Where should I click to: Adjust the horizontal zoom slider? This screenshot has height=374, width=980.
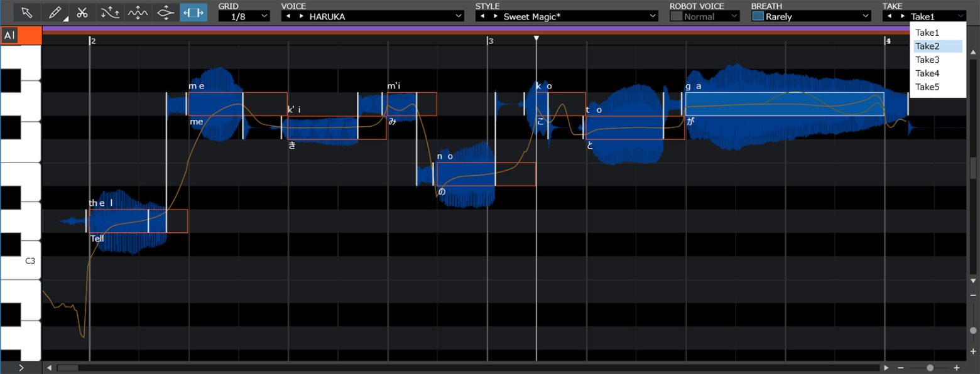[930, 368]
